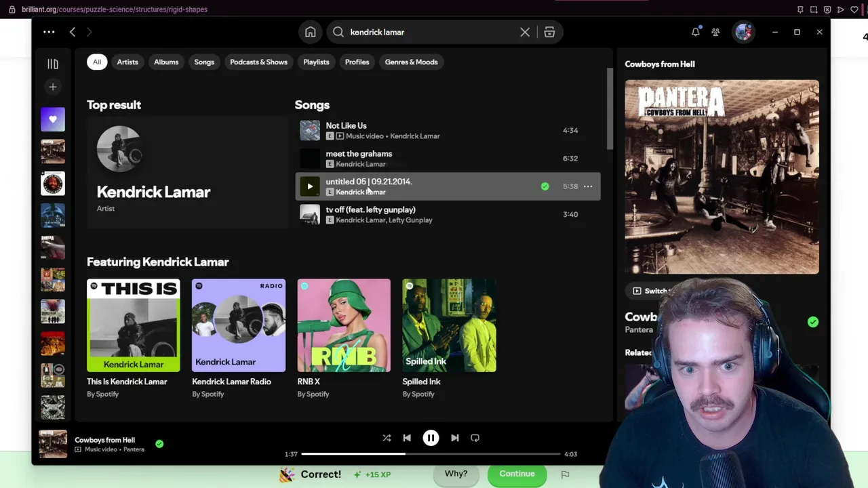Screen dimensions: 868x488
Task: Open Cowboys from Hell title in player bar
Action: point(104,440)
